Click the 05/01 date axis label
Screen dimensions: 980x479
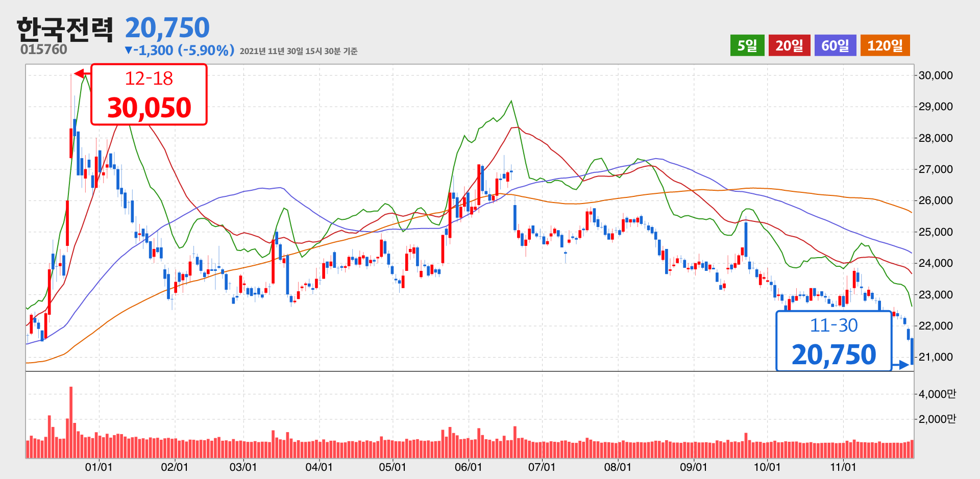coord(393,467)
